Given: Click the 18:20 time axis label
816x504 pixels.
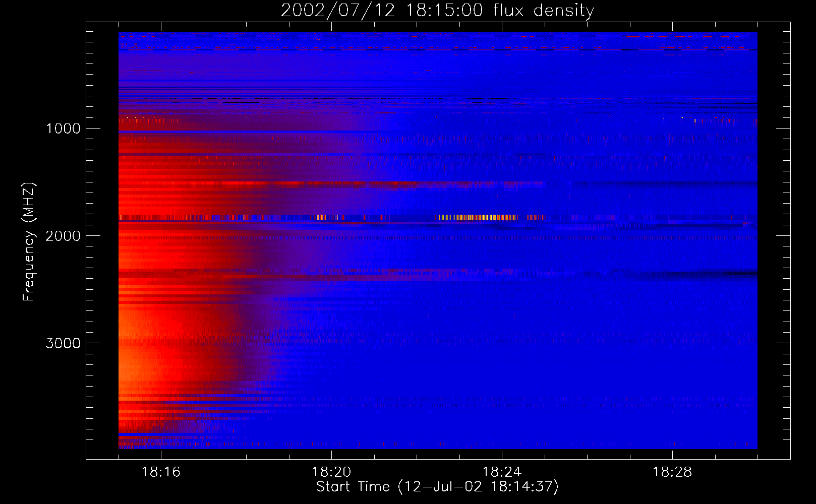Looking at the screenshot, I should pyautogui.click(x=331, y=472).
